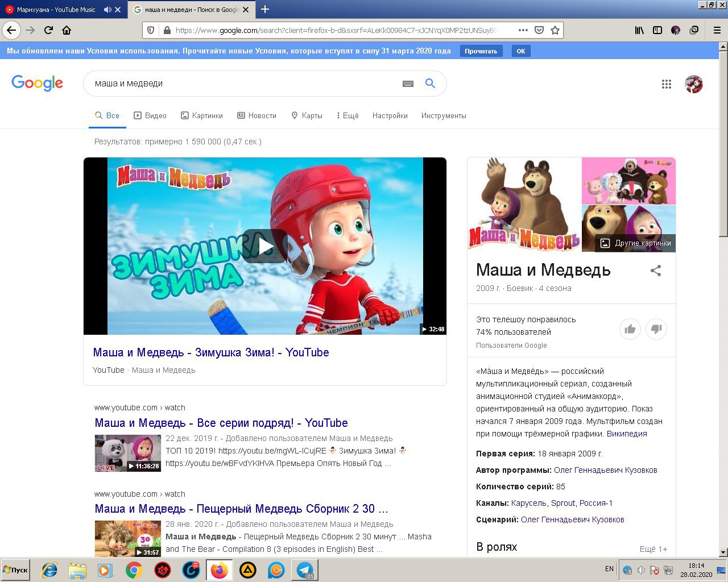Image resolution: width=728 pixels, height=582 pixels.
Task: Go back with the browser back arrow
Action: pyautogui.click(x=11, y=31)
